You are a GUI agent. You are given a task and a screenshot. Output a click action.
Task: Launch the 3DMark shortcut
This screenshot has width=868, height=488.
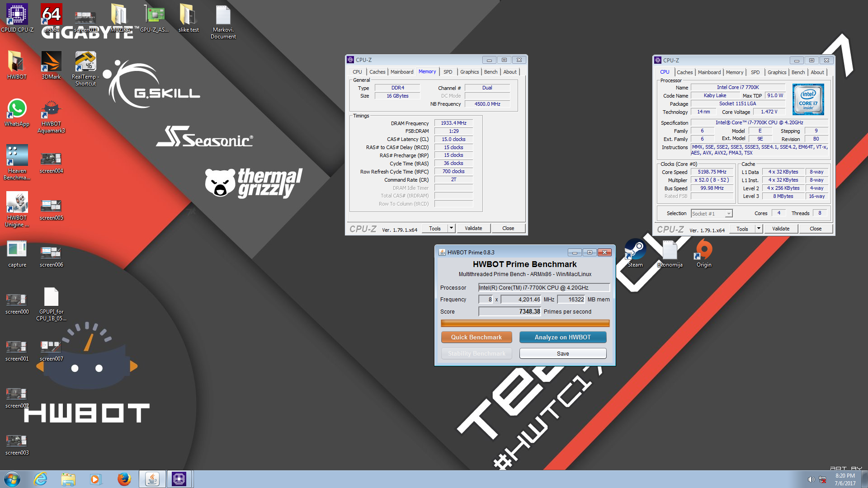tap(51, 65)
